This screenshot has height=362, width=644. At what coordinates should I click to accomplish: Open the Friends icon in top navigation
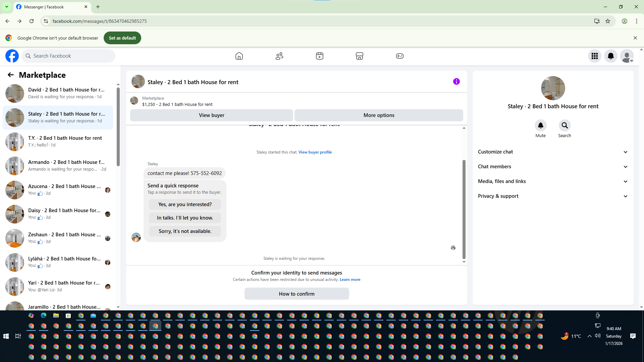(x=279, y=56)
